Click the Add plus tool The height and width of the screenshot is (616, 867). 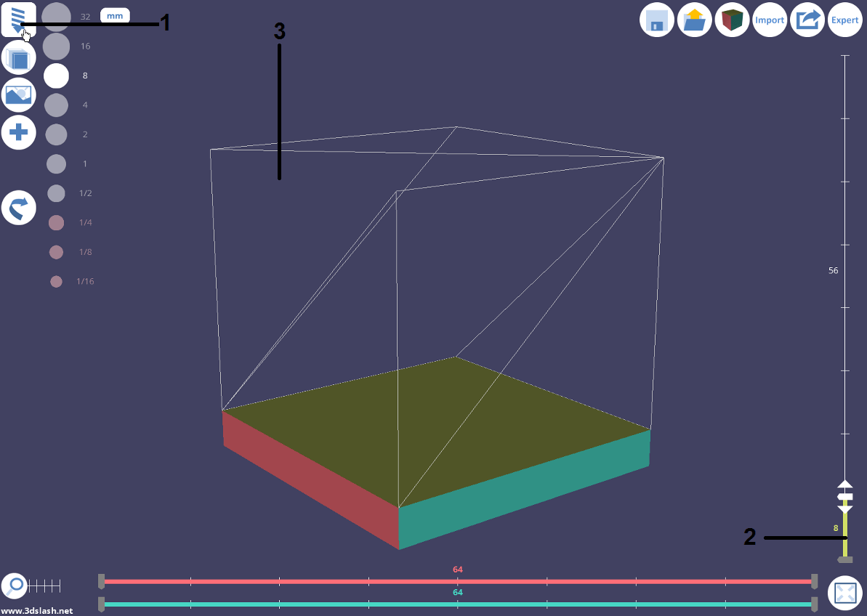pyautogui.click(x=18, y=133)
